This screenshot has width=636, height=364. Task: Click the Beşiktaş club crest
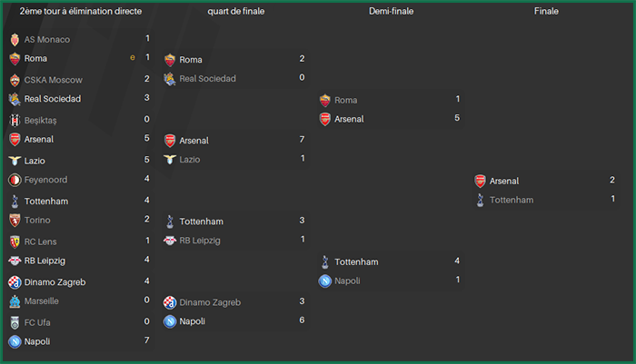tap(15, 120)
